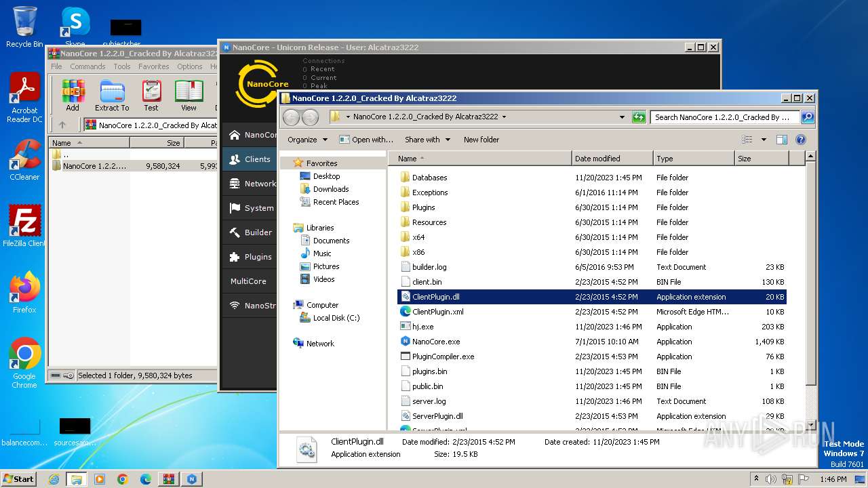Viewport: 868px width, 488px height.
Task: Open the System section in NanoCore sidebar
Action: pos(249,208)
